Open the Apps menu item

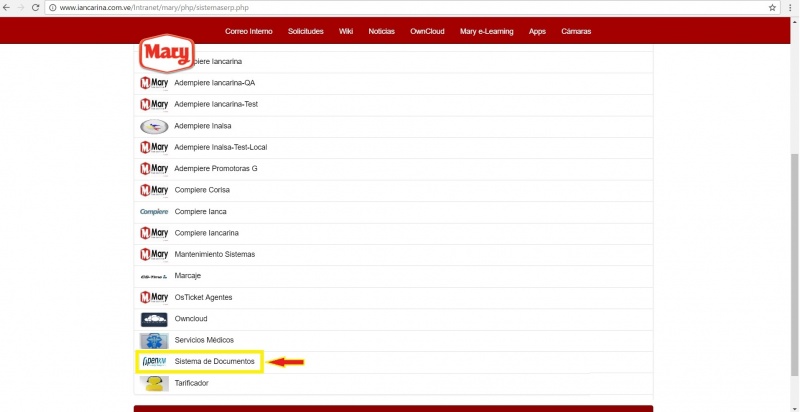coord(537,31)
